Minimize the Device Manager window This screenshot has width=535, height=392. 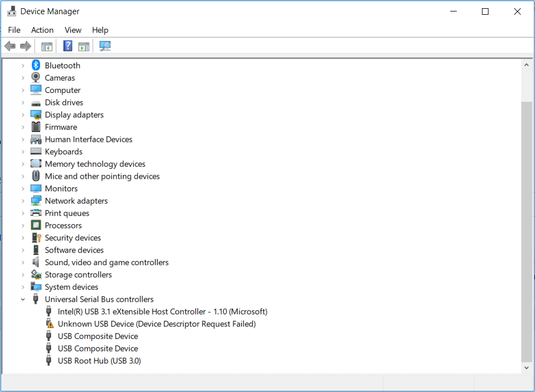(x=453, y=11)
